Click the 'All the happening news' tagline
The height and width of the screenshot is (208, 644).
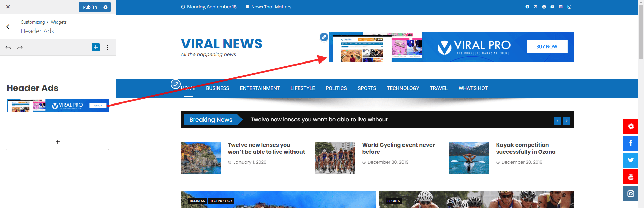click(209, 54)
